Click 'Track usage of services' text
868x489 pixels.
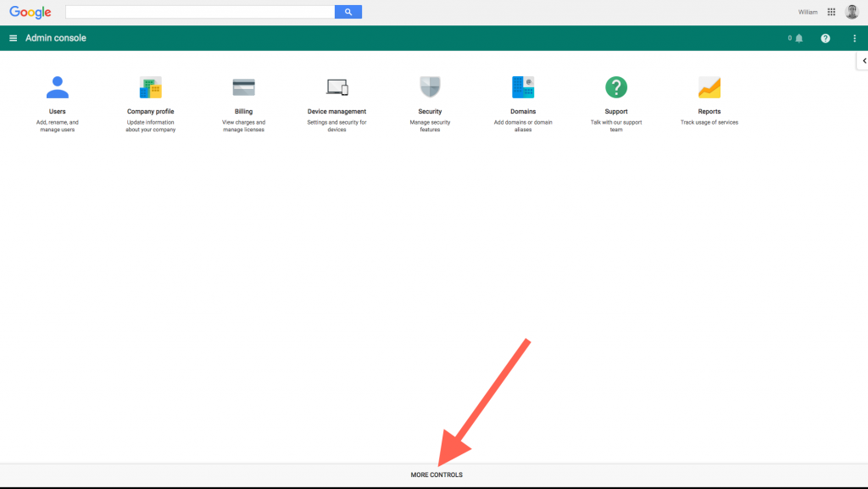coord(709,122)
